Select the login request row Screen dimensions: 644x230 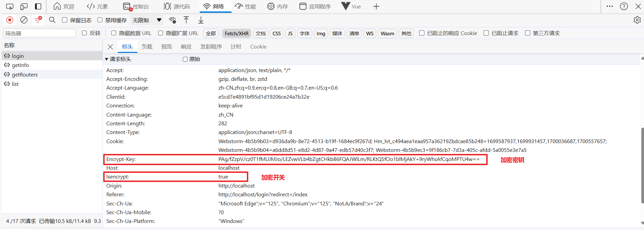pyautogui.click(x=52, y=56)
